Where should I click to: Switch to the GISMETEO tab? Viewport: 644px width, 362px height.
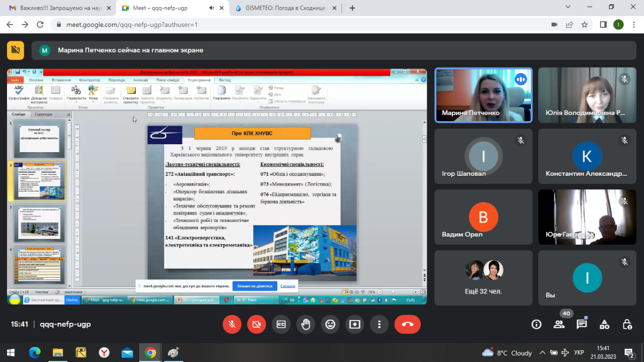tap(284, 8)
